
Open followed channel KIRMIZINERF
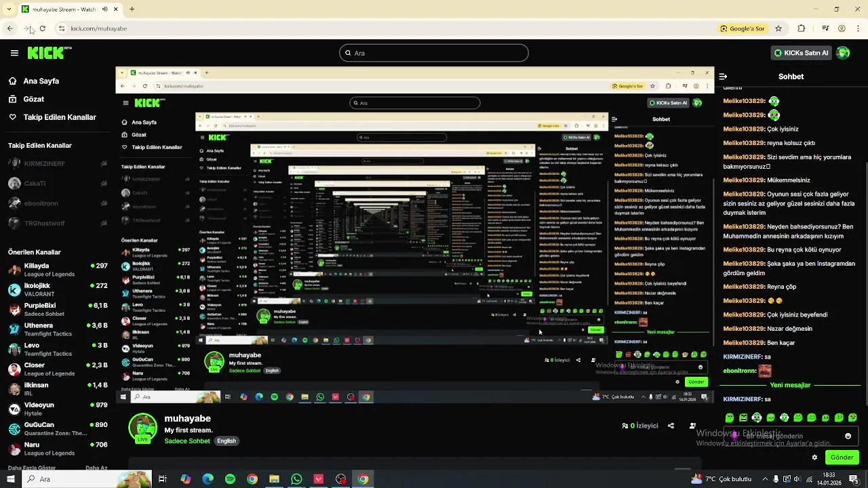[x=58, y=163]
